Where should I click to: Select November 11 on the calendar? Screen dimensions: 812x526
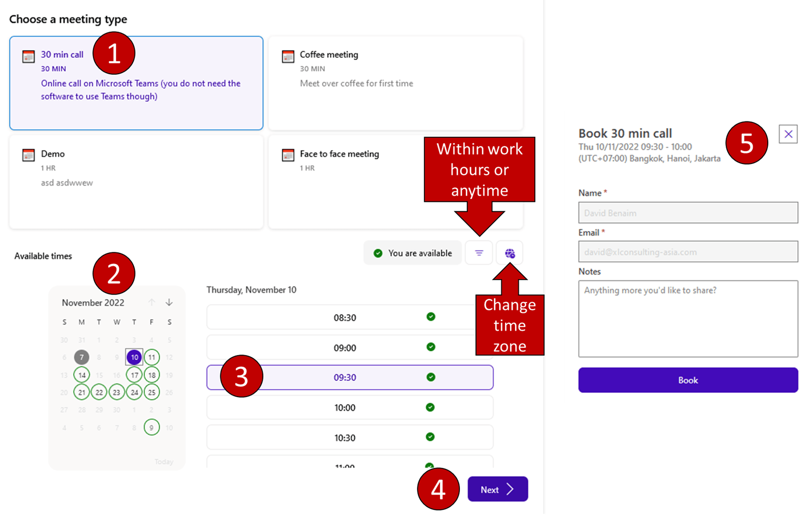coord(152,357)
